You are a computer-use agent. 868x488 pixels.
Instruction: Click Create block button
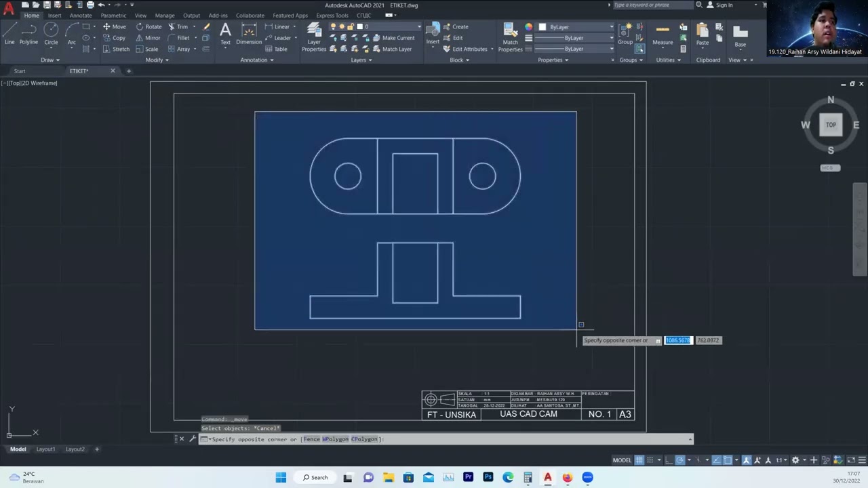pos(456,26)
